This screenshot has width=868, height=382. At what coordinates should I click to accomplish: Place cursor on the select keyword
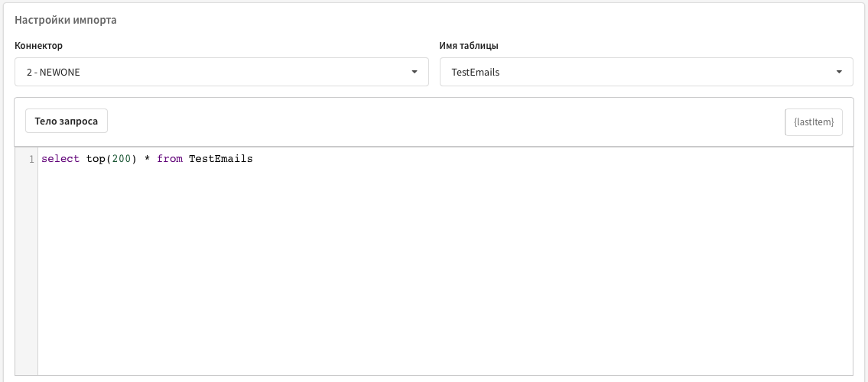coord(60,159)
